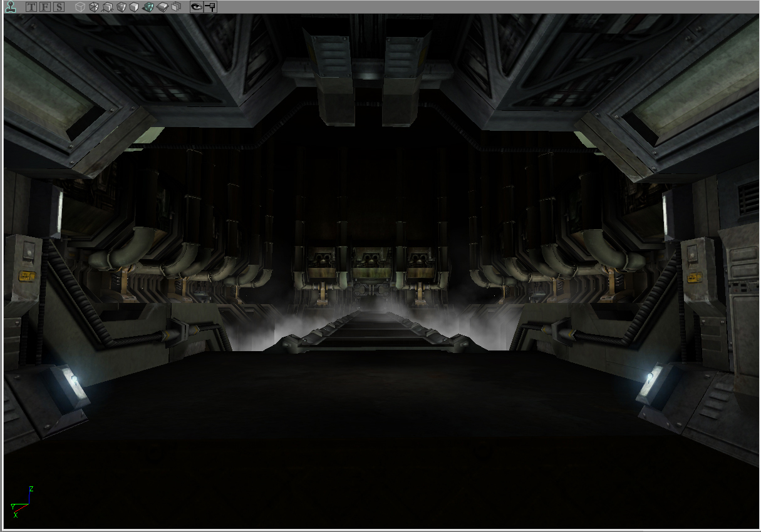
Task: Toggle the eye visibility icon
Action: tap(197, 7)
